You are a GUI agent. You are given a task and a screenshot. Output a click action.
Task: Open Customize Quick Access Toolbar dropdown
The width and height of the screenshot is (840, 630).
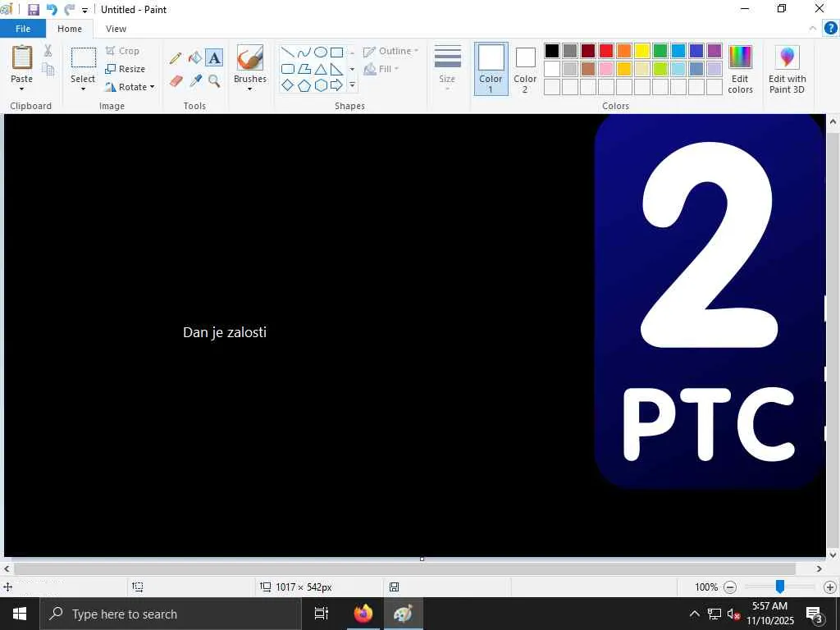click(x=84, y=10)
